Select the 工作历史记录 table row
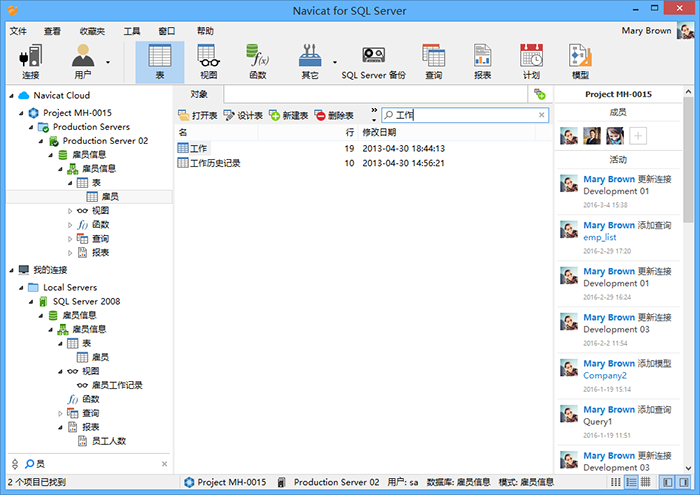Viewport: 700px width, 495px height. coord(364,163)
